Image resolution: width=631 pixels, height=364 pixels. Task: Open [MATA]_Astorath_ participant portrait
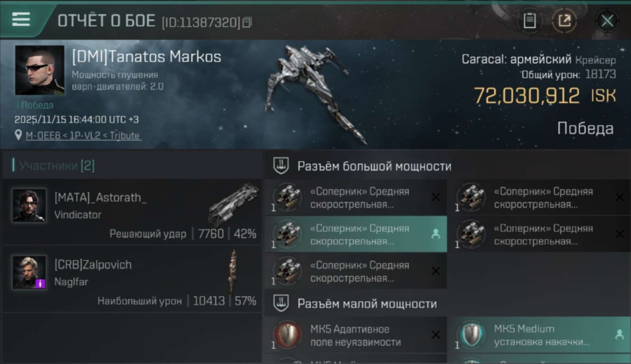29,205
